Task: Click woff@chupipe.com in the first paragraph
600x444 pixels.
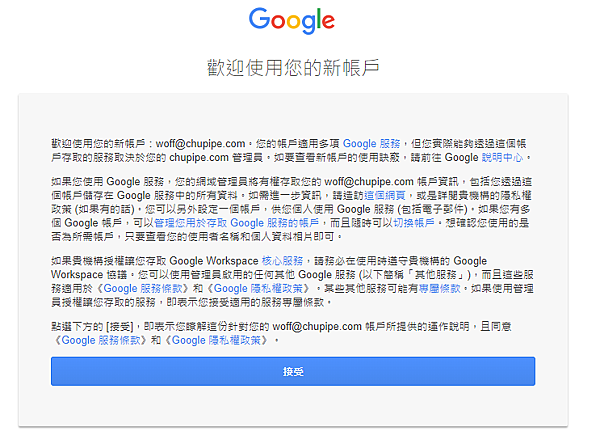Action: point(200,144)
